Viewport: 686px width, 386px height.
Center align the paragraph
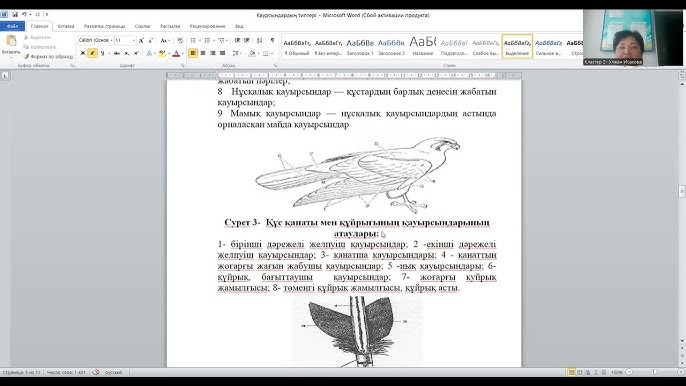point(203,53)
